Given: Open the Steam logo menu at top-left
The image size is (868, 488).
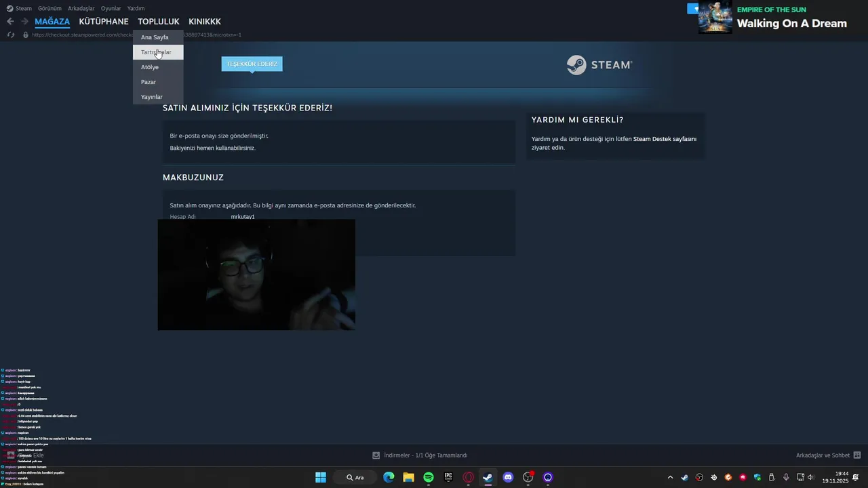Looking at the screenshot, I should (19, 8).
